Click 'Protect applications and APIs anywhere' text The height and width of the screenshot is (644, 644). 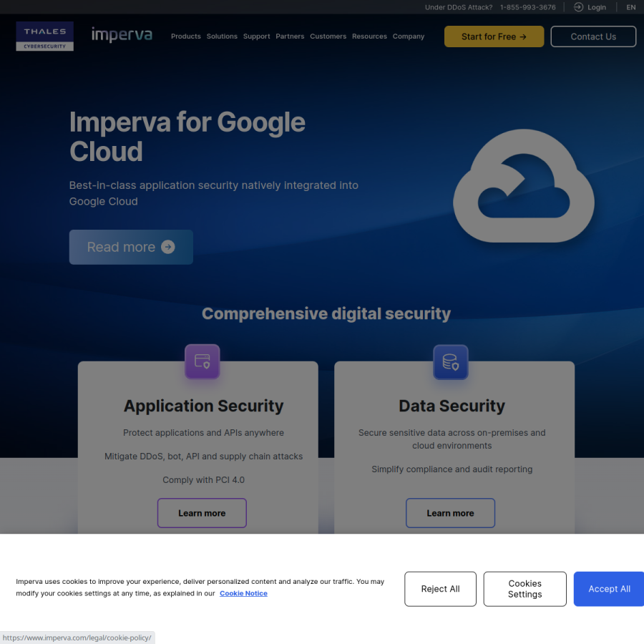204,432
